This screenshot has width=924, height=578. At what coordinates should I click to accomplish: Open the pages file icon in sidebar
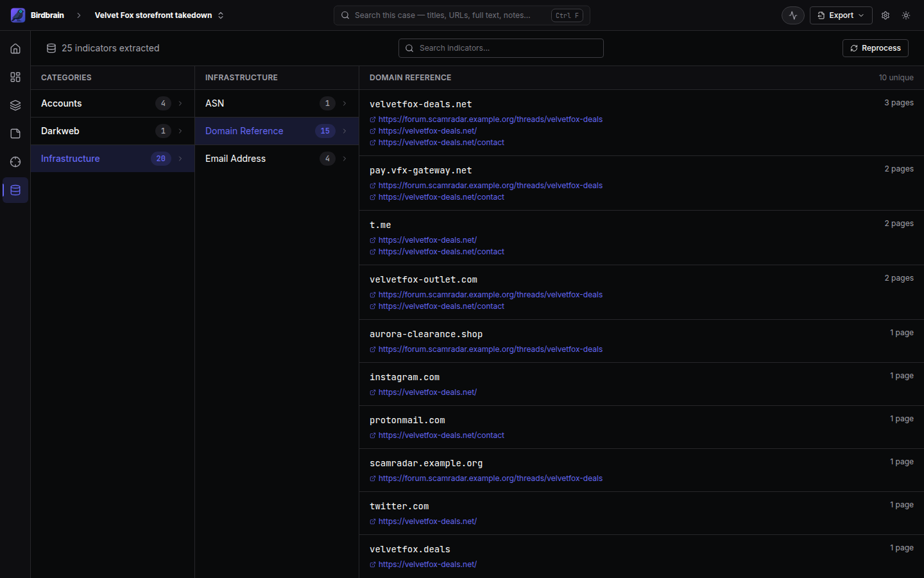click(15, 134)
